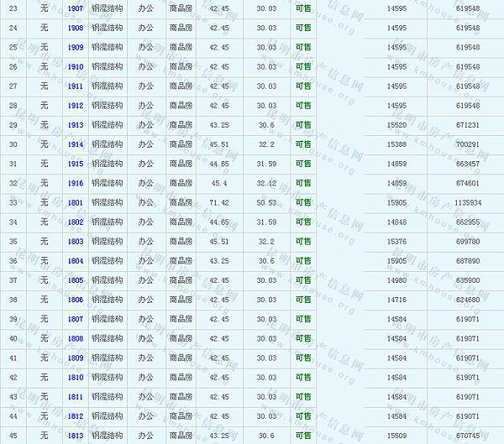Click the room 1813 link
Image resolution: width=504 pixels, height=444 pixels.
click(76, 436)
